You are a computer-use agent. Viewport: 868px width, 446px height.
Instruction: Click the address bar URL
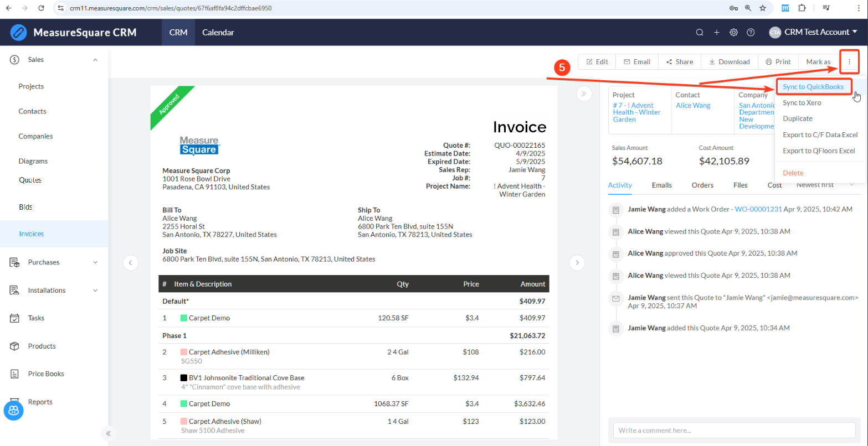click(171, 8)
